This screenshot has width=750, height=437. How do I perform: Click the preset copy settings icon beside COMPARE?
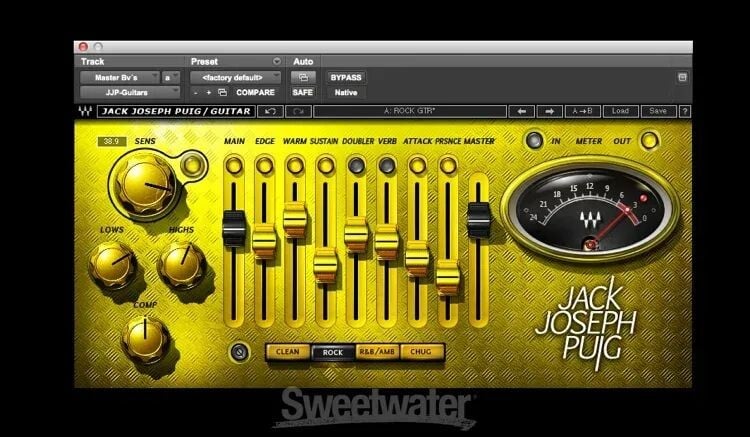(222, 92)
